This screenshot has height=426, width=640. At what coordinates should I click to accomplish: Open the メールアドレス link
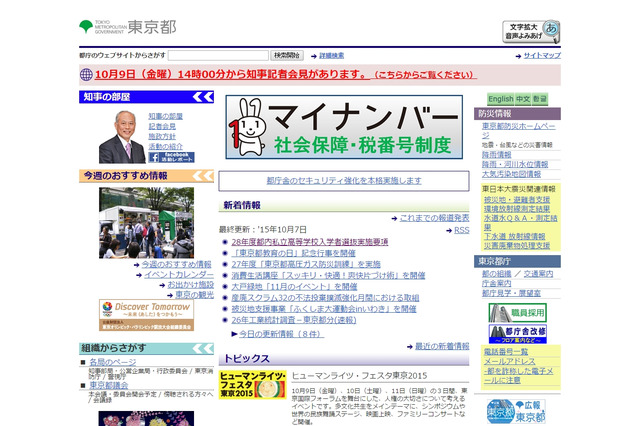coord(509,362)
